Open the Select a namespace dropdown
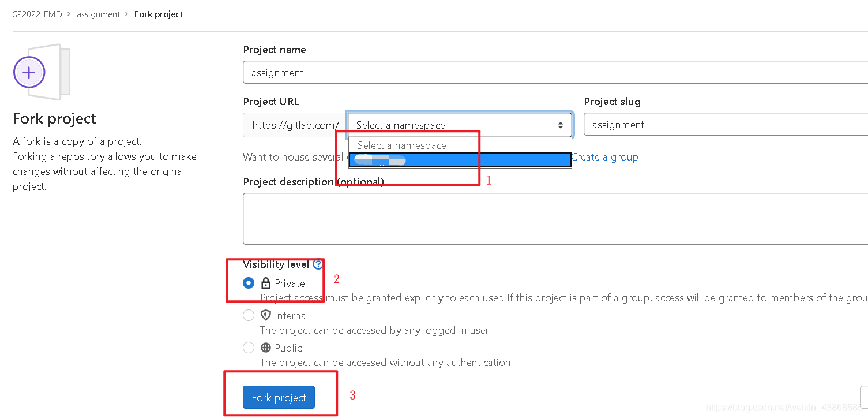 tap(460, 125)
